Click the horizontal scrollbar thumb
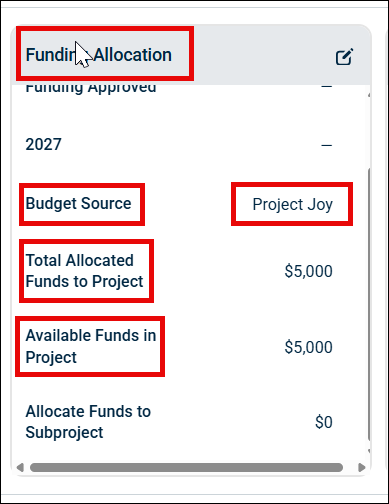 pyautogui.click(x=186, y=467)
